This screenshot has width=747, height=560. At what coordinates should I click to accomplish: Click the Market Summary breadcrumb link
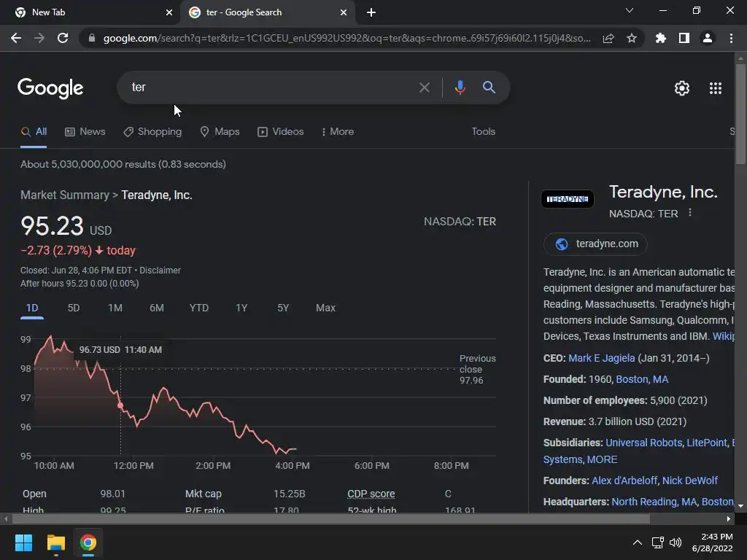pos(65,195)
